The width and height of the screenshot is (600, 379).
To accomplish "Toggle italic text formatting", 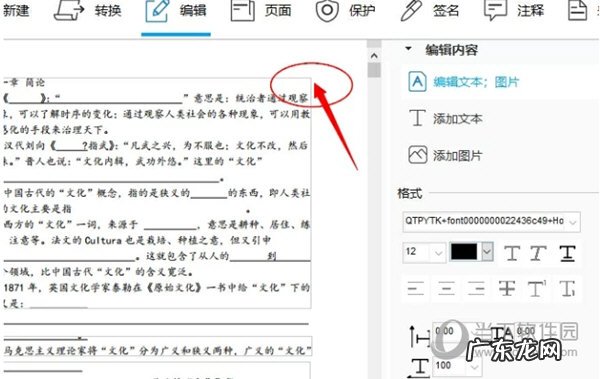I will (x=538, y=253).
